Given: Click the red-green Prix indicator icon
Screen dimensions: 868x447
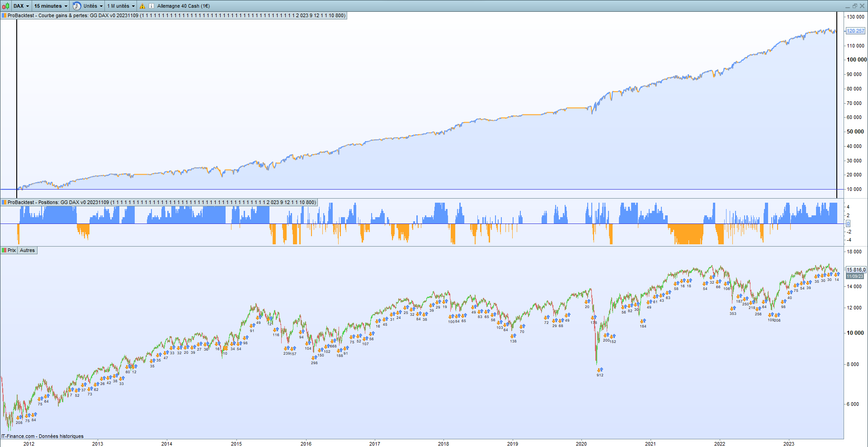Looking at the screenshot, I should click(x=4, y=250).
